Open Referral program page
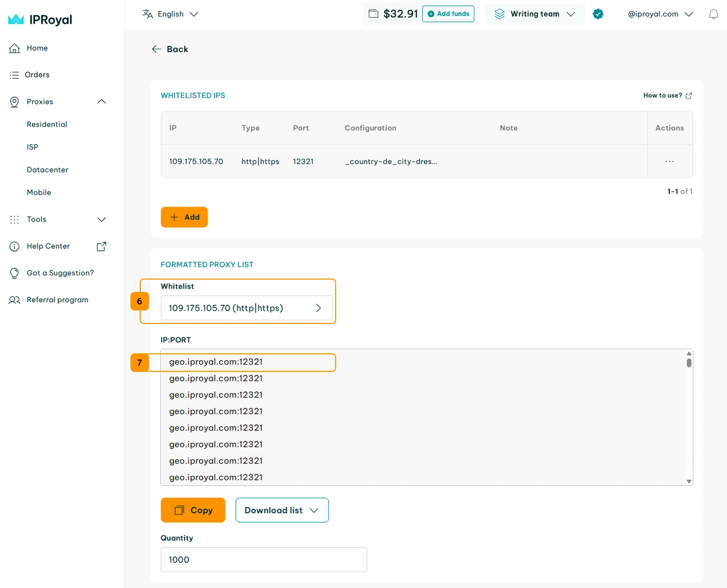The image size is (727, 588). [58, 300]
